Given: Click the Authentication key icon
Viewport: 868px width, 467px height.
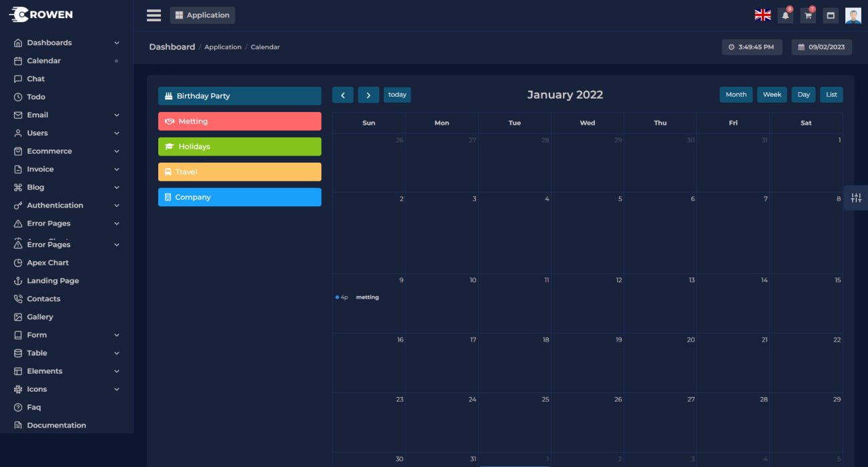Looking at the screenshot, I should click(18, 205).
